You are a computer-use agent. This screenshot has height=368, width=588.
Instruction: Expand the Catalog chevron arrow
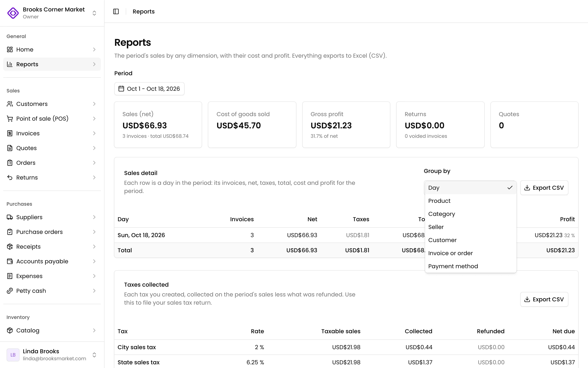coord(94,330)
